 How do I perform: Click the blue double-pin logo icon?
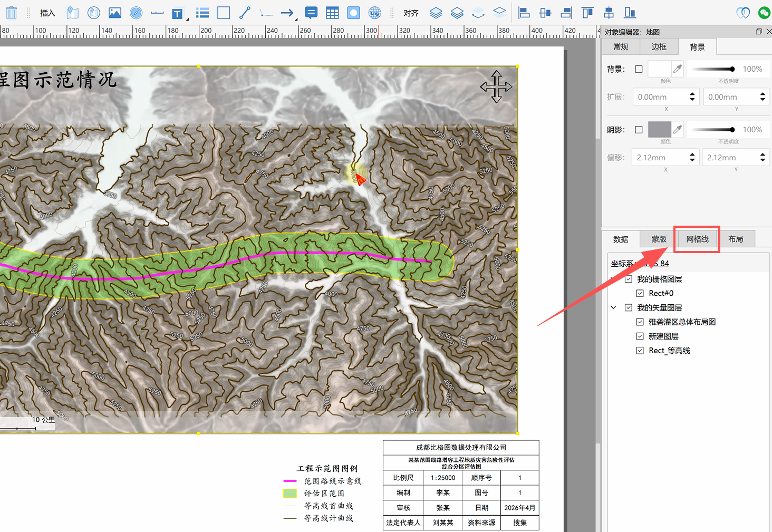[x=743, y=13]
